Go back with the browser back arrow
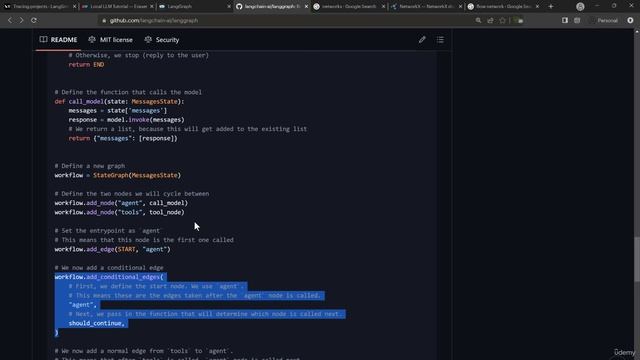The height and width of the screenshot is (360, 640). [x=10, y=20]
